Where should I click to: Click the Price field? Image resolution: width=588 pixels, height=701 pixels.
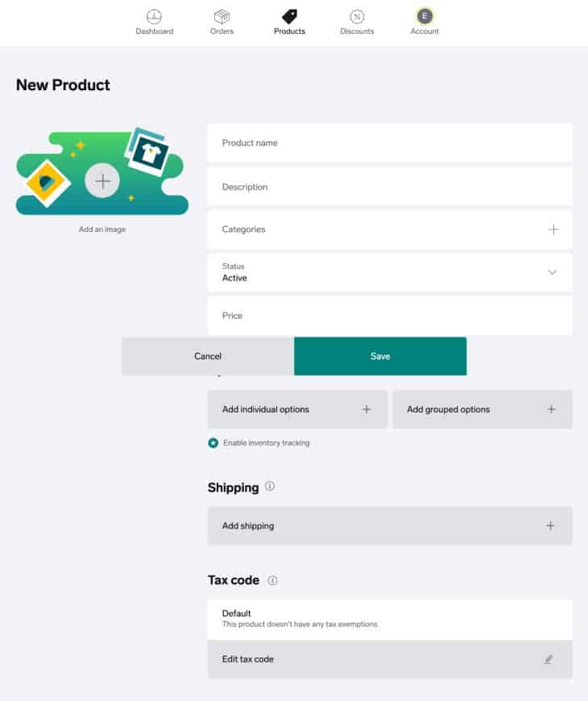[390, 316]
